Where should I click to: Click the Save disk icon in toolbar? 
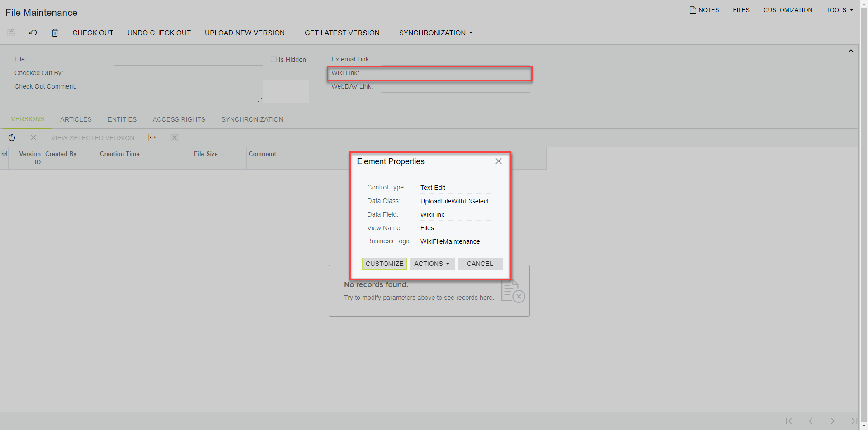coord(11,33)
